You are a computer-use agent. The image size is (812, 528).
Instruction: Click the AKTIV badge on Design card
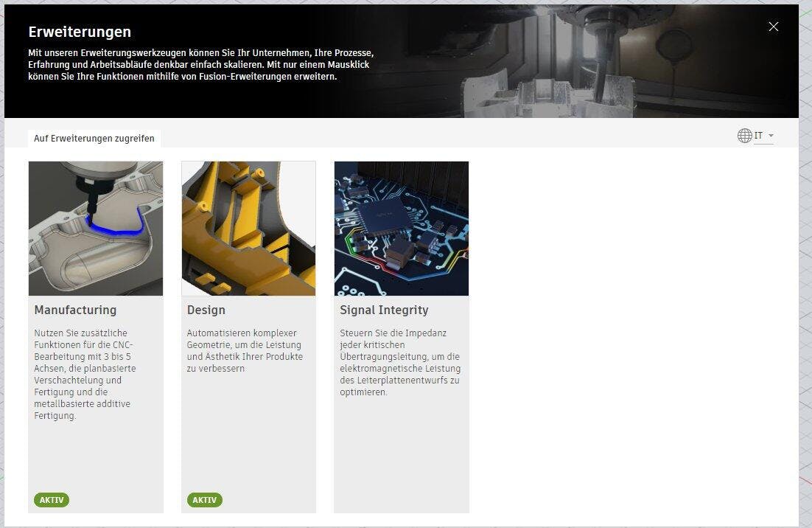tap(205, 500)
